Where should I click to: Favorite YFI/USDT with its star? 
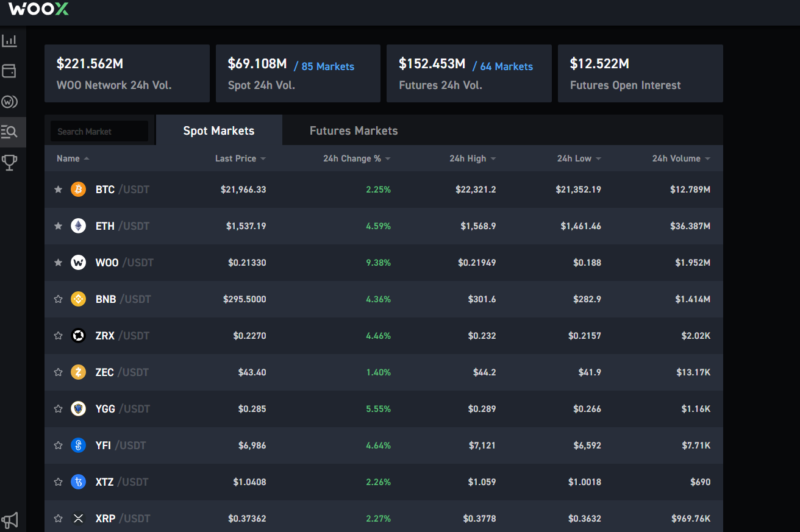pyautogui.click(x=59, y=445)
